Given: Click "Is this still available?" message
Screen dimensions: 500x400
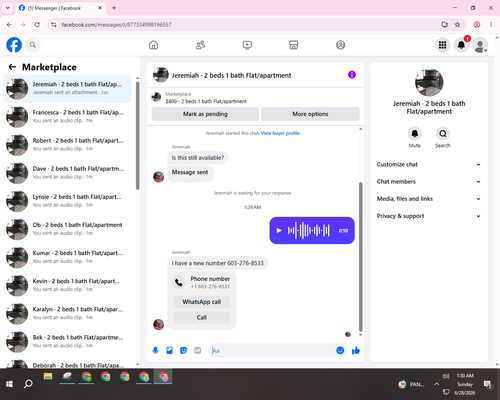Looking at the screenshot, I should point(198,158).
